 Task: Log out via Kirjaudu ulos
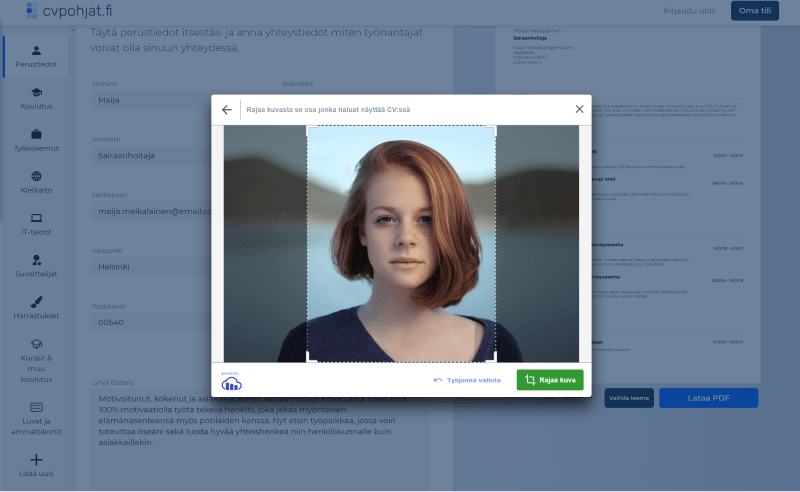(x=689, y=11)
